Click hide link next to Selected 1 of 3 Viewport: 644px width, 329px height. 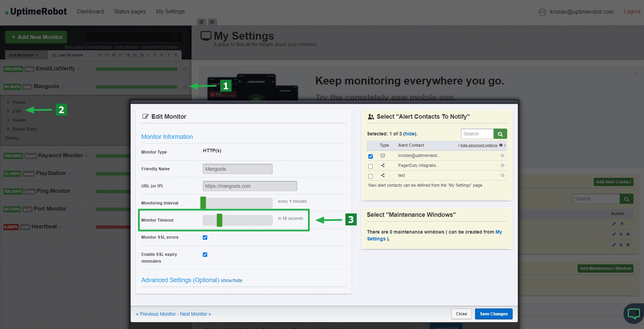point(410,134)
